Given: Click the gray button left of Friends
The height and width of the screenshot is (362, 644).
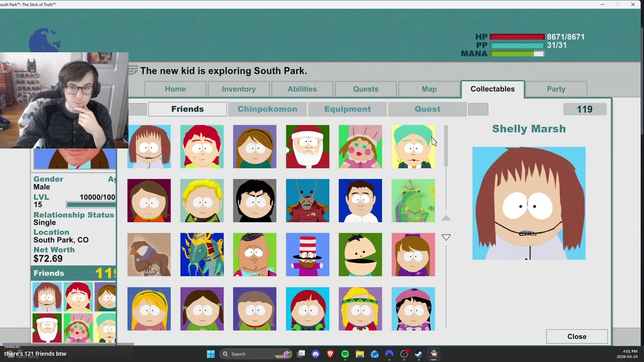Looking at the screenshot, I should [137, 109].
